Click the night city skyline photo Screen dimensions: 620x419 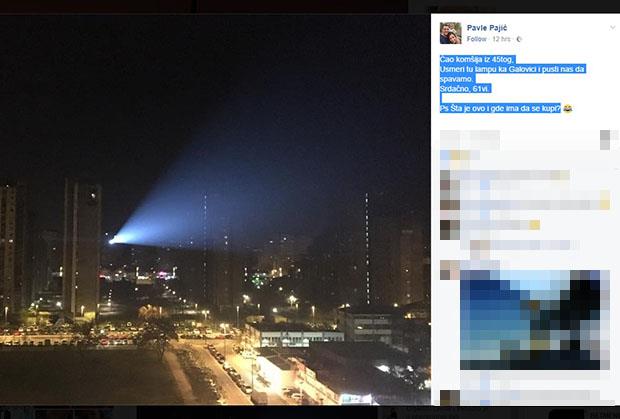[215, 210]
